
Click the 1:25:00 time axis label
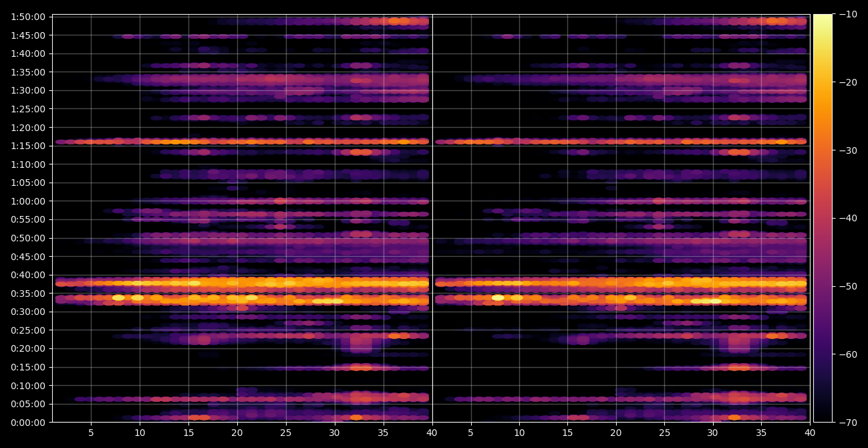(x=28, y=109)
